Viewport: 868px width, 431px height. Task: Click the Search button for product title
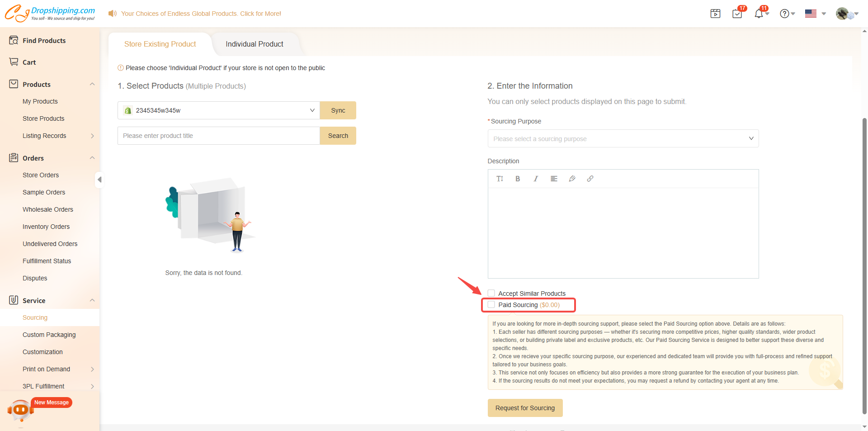pyautogui.click(x=338, y=136)
